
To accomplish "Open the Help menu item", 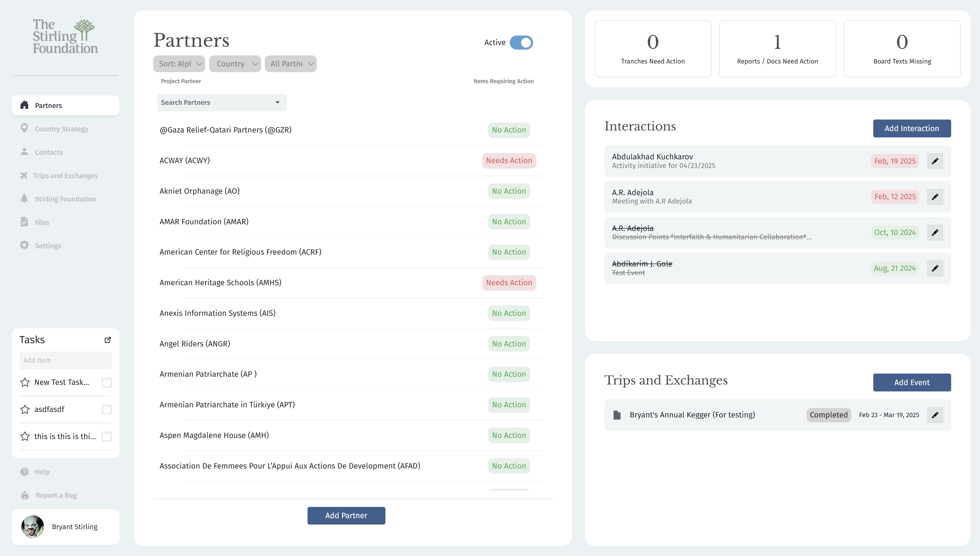I will [x=42, y=472].
